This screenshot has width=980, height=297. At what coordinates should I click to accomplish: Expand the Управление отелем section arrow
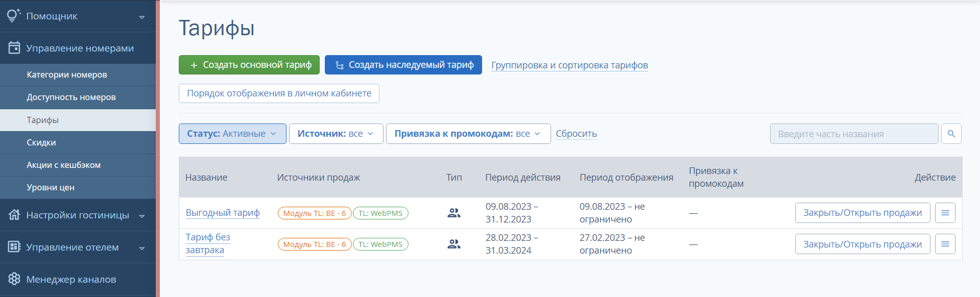pyautogui.click(x=142, y=248)
